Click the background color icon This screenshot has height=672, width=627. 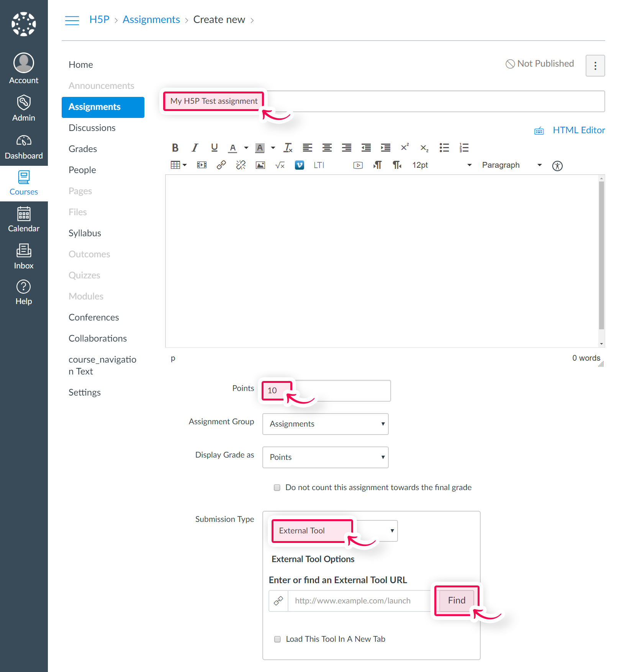pyautogui.click(x=260, y=148)
